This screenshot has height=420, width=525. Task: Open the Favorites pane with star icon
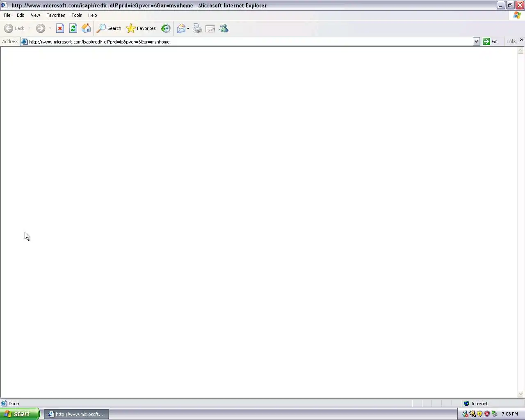pos(141,28)
